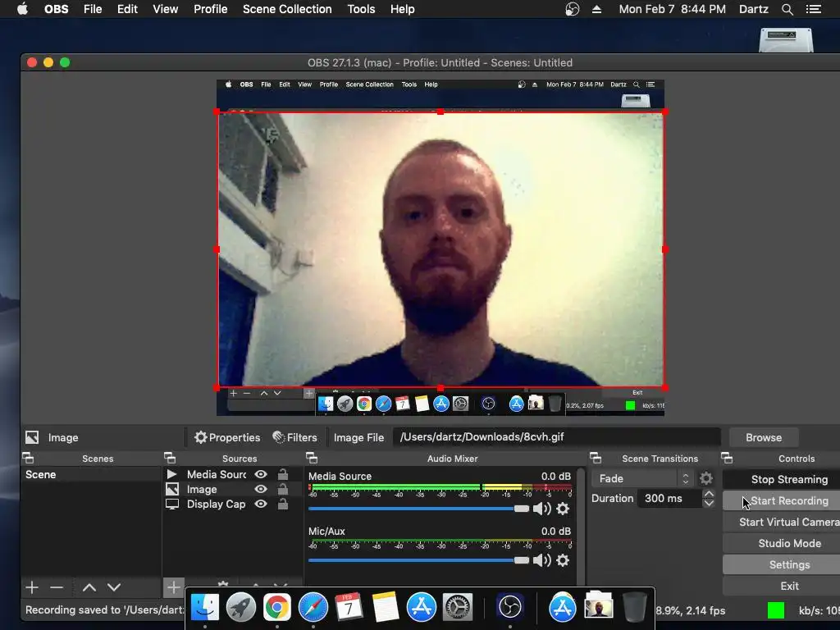
Task: Select the Display Capture source row
Action: [232, 504]
